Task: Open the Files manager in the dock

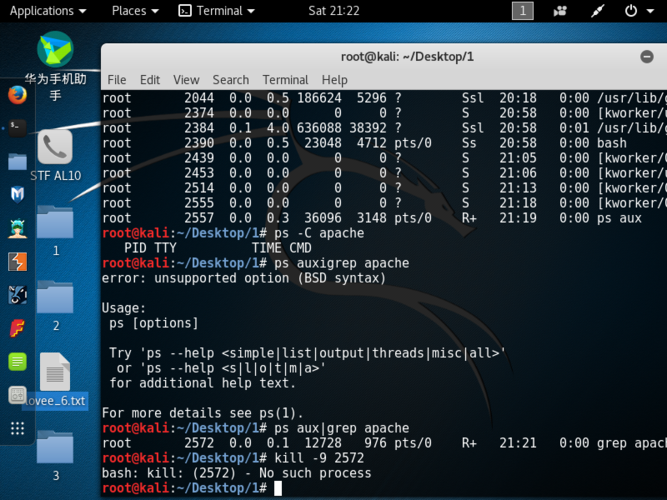Action: pyautogui.click(x=17, y=161)
